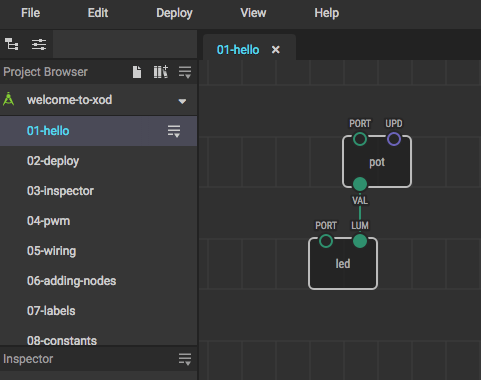481x380 pixels.
Task: Open the 01-hello patch context menu icon
Action: coord(174,131)
